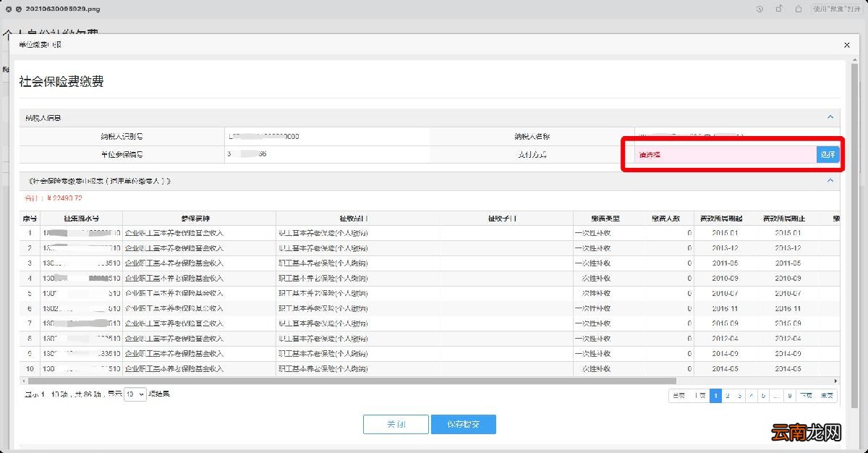Viewport: 868px width, 453px height.
Task: Click the 社会保险费缴费 heading
Action: click(61, 82)
